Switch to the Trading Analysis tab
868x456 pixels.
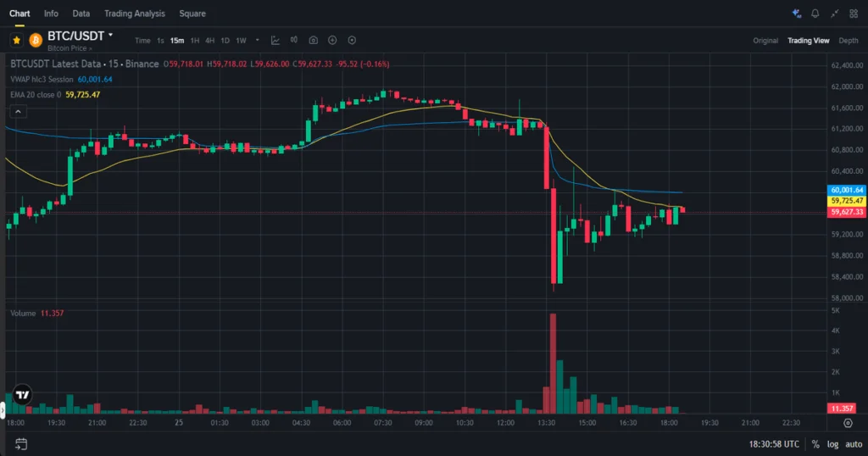pyautogui.click(x=135, y=14)
